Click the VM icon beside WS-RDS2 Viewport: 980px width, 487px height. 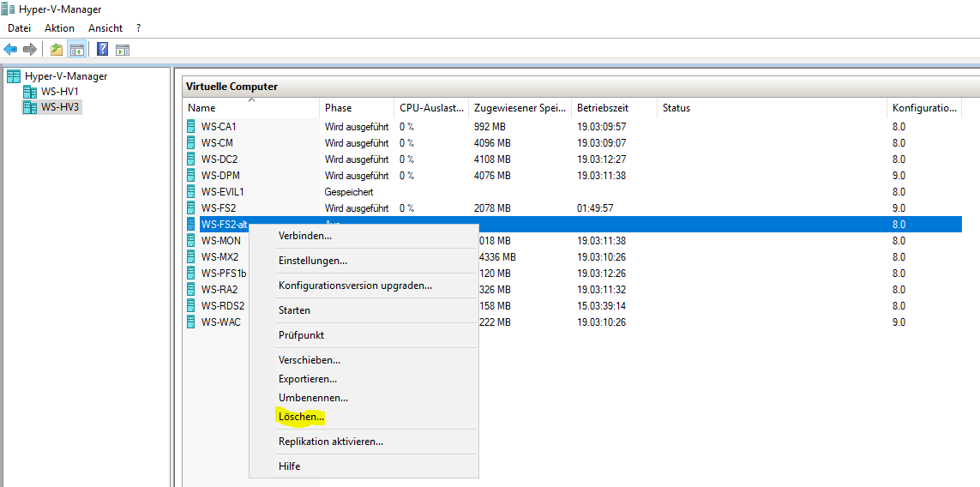190,306
